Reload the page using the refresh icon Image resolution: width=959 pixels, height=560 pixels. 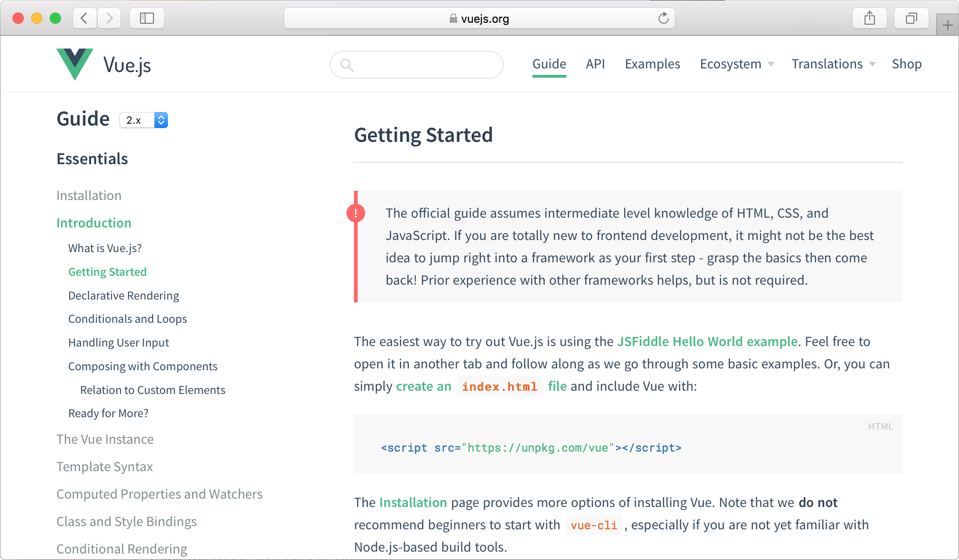(663, 18)
